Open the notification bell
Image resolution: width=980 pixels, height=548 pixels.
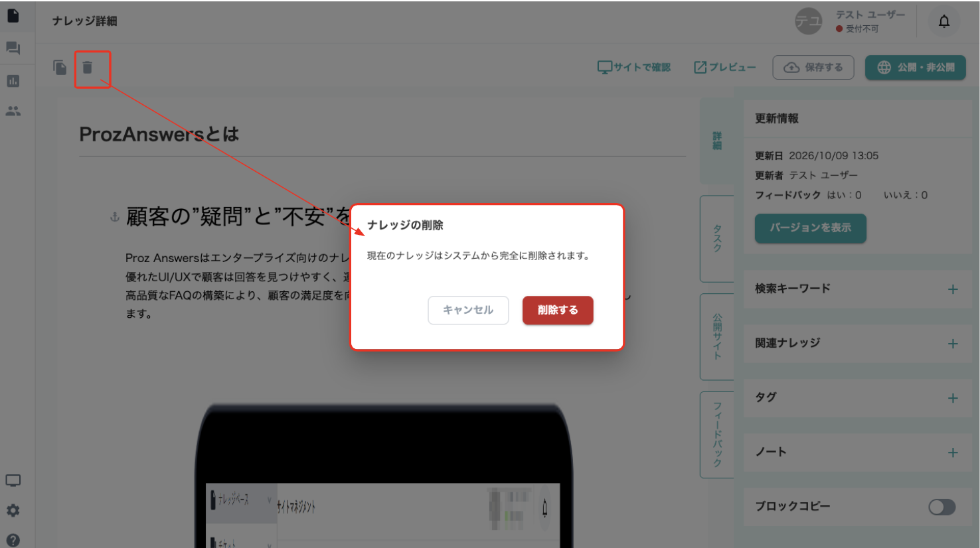click(943, 21)
